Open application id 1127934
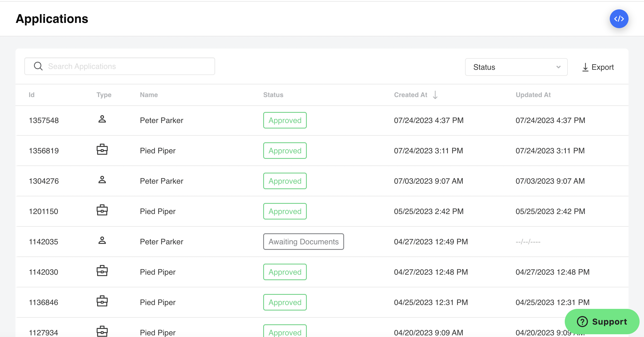Viewport: 644px width, 337px height. (43, 333)
